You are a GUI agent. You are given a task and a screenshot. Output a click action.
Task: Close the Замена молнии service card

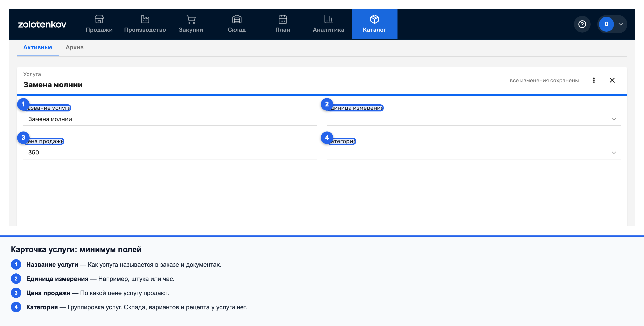[x=612, y=80]
